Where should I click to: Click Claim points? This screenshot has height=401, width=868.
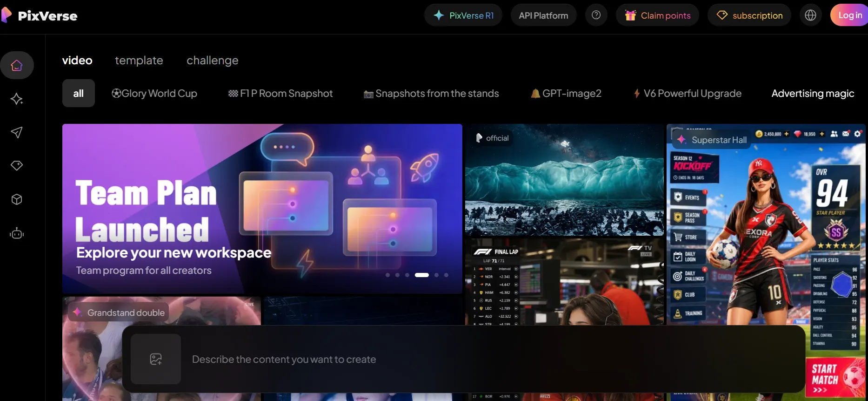coord(657,15)
